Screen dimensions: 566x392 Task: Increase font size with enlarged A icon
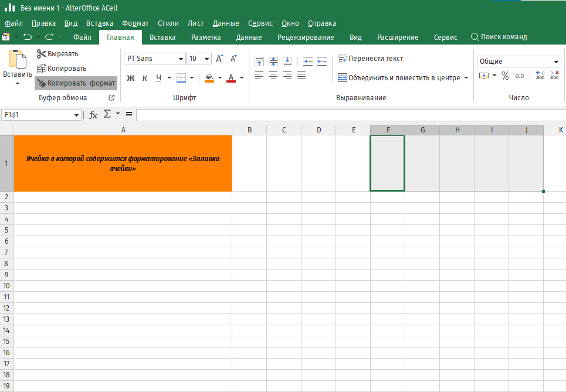click(x=219, y=59)
